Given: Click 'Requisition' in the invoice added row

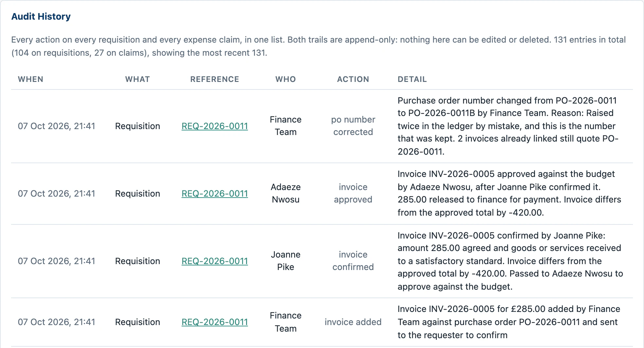Looking at the screenshot, I should (137, 322).
